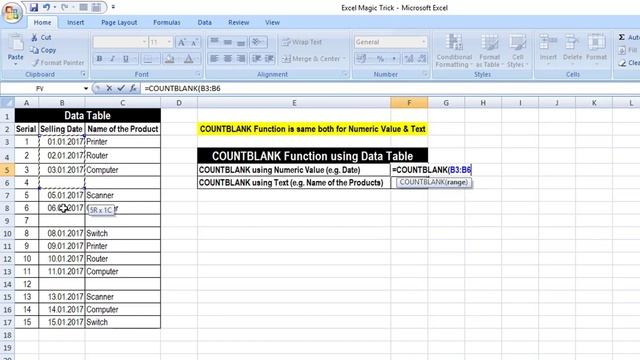Open the Office button menu
Image resolution: width=640 pixels, height=360 pixels.
[12, 13]
